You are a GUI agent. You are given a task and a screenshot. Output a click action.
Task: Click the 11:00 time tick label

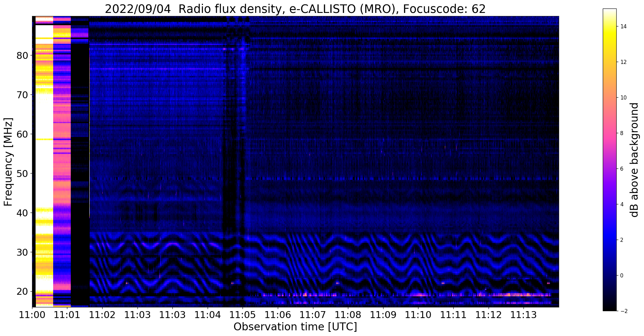point(32,315)
